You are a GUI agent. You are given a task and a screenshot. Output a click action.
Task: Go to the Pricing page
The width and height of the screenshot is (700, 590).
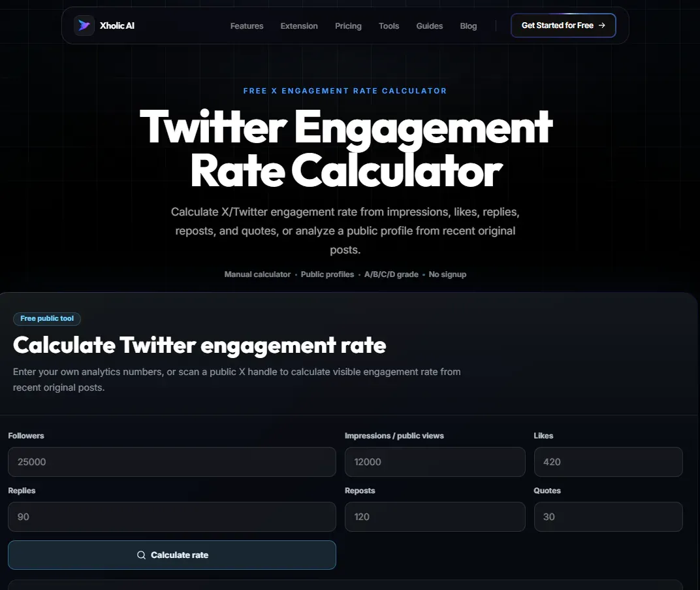click(348, 26)
